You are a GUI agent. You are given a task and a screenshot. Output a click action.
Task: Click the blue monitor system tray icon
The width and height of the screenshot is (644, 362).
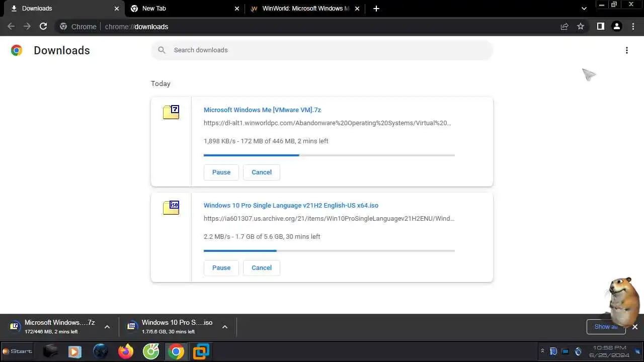565,351
